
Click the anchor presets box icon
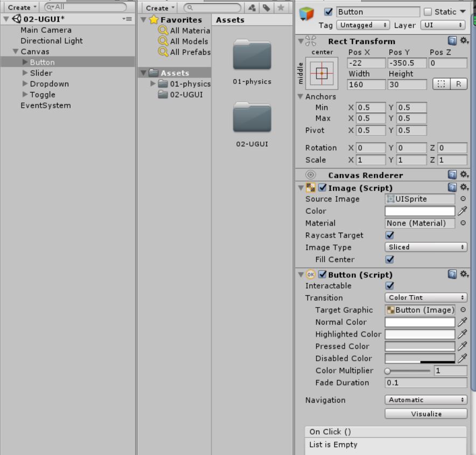coord(322,73)
